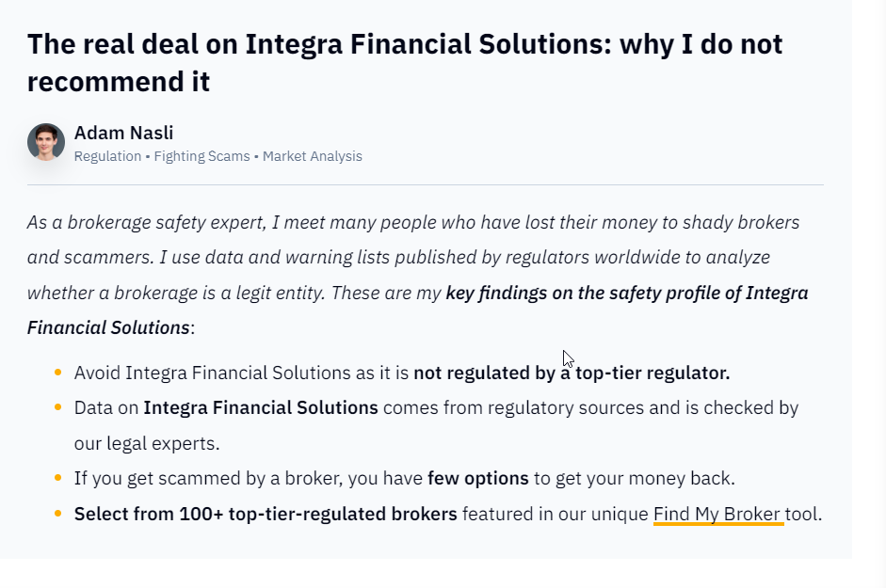Click bold text 'not regulated by a top-tier regulator.'
The height and width of the screenshot is (588, 886).
(x=572, y=373)
